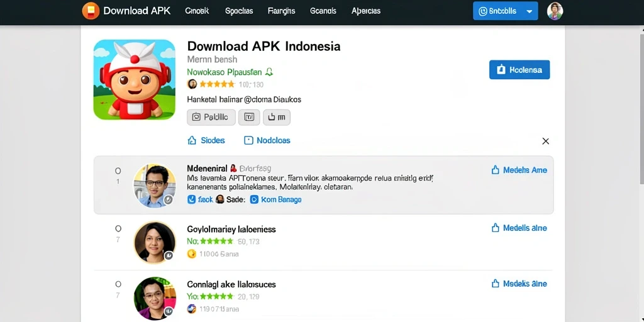Click the bell icon beside Nowokaso Plpausfian
Viewport: 644px width, 322px height.
click(x=269, y=72)
